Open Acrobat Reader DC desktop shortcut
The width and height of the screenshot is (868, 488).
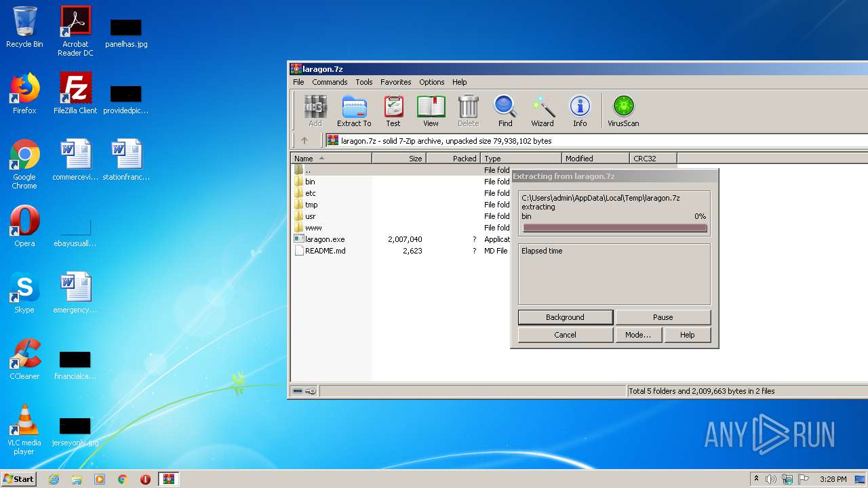coord(75,31)
